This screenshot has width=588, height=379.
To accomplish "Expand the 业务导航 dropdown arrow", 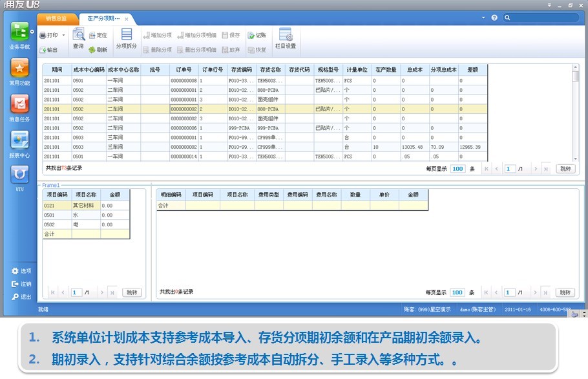I will pyautogui.click(x=32, y=32).
